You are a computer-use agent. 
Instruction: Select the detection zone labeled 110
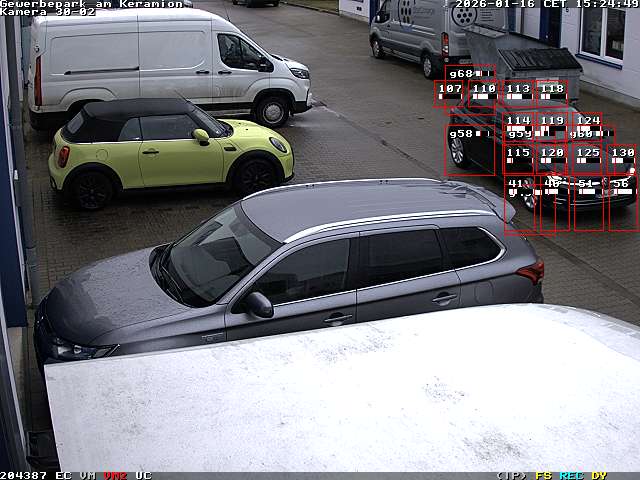(x=483, y=93)
